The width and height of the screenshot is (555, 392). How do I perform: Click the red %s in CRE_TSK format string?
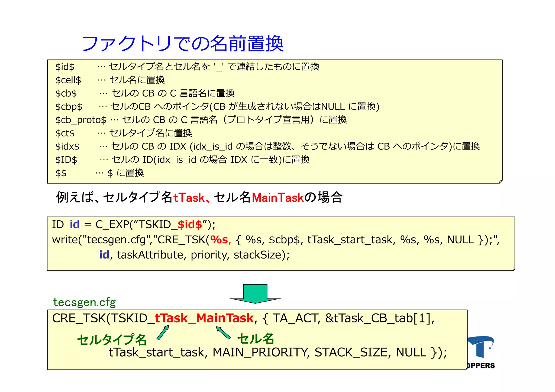(x=219, y=240)
